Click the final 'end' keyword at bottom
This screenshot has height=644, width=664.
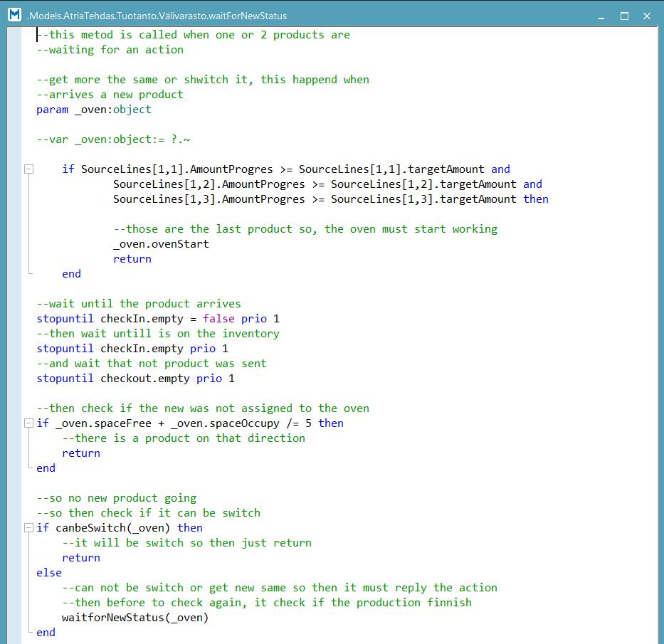[x=46, y=632]
